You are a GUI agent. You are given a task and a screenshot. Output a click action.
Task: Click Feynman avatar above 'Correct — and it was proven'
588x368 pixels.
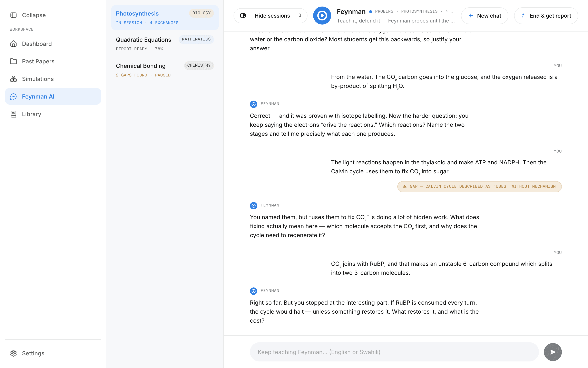pyautogui.click(x=253, y=104)
